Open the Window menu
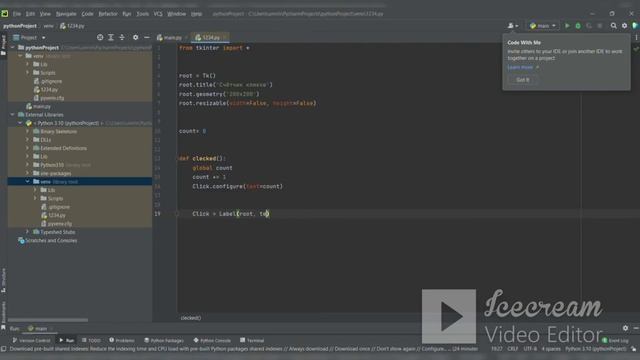The width and height of the screenshot is (640, 360). pos(176,14)
